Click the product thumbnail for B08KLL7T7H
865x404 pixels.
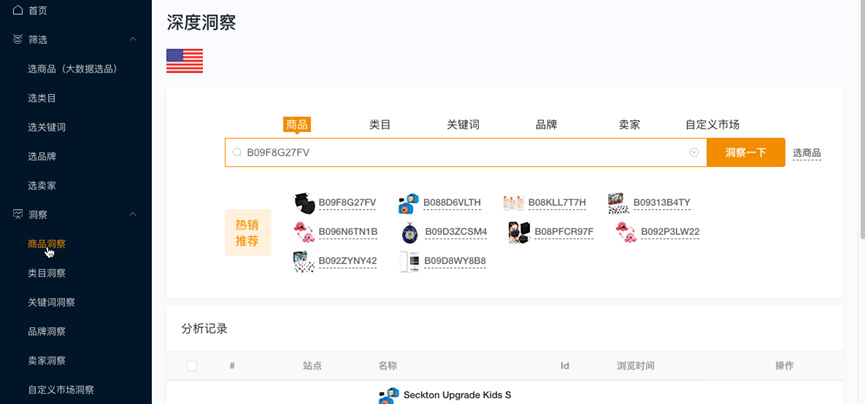click(x=514, y=203)
